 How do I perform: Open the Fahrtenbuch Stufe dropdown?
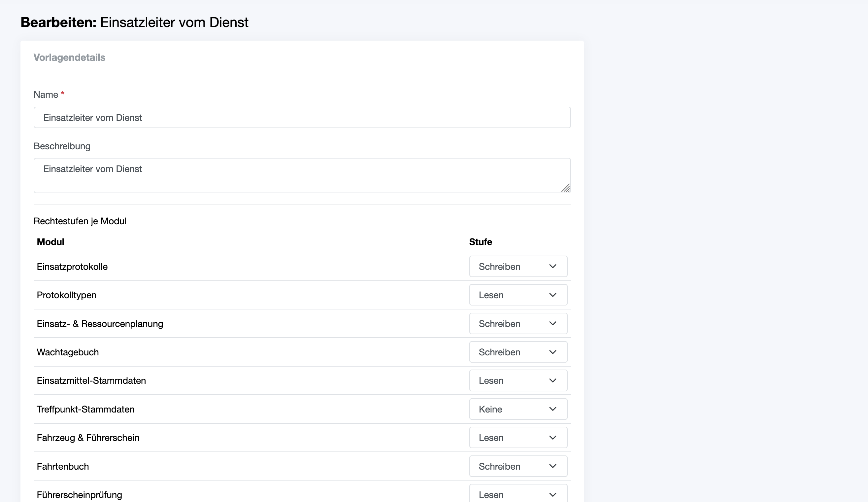pyautogui.click(x=518, y=466)
